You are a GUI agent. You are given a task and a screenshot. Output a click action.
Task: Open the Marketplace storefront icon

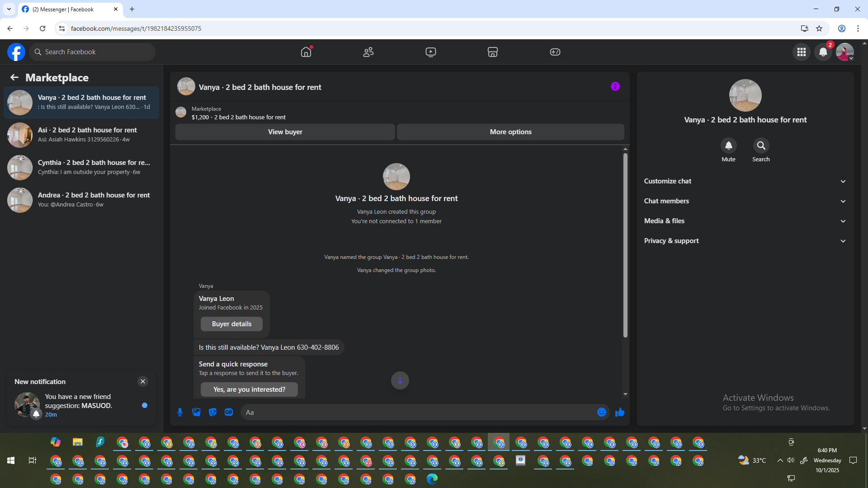pos(493,52)
